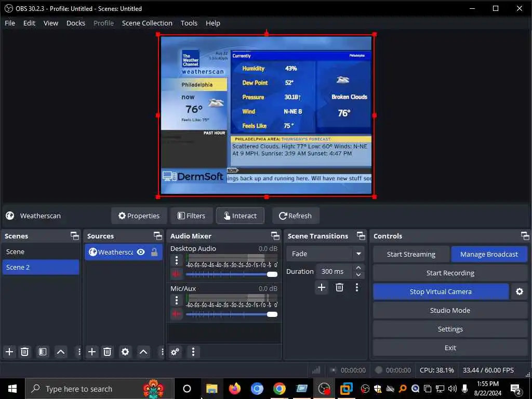
Task: Open Audio Mixer bottom three-dot menu
Action: tap(193, 352)
